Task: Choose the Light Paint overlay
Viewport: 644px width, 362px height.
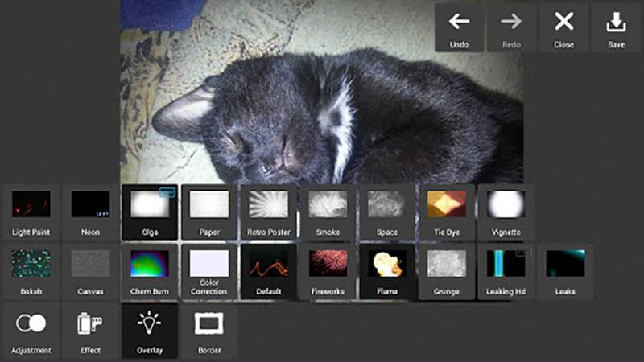Action: [31, 212]
